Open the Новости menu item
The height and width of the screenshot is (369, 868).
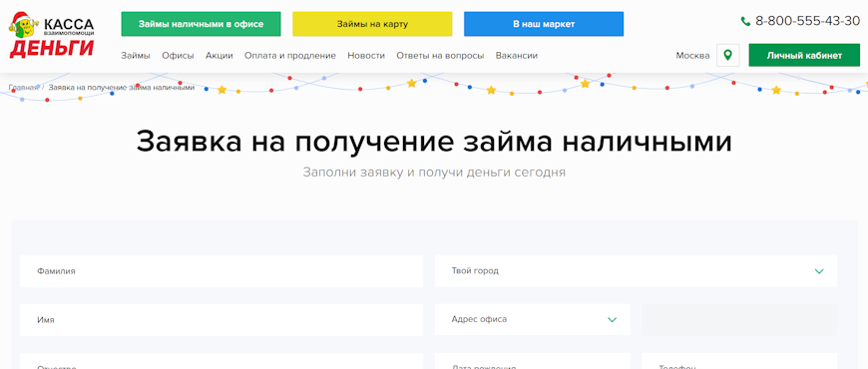pos(366,55)
